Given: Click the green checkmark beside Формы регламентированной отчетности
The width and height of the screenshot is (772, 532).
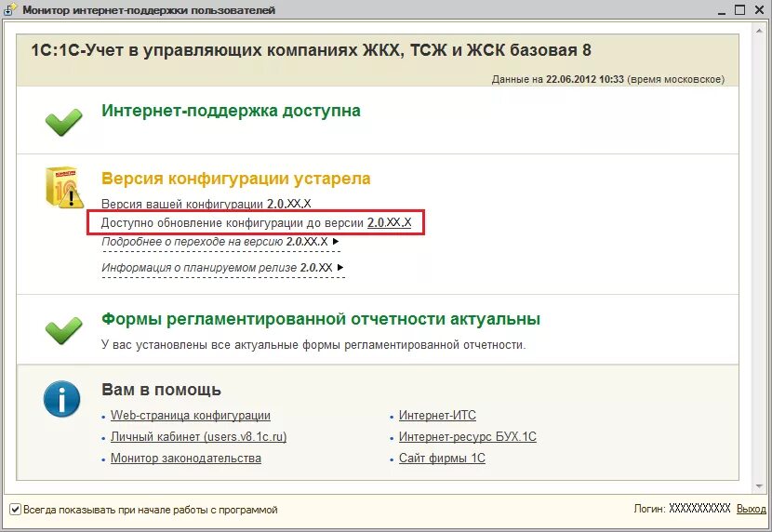Looking at the screenshot, I should [x=63, y=330].
